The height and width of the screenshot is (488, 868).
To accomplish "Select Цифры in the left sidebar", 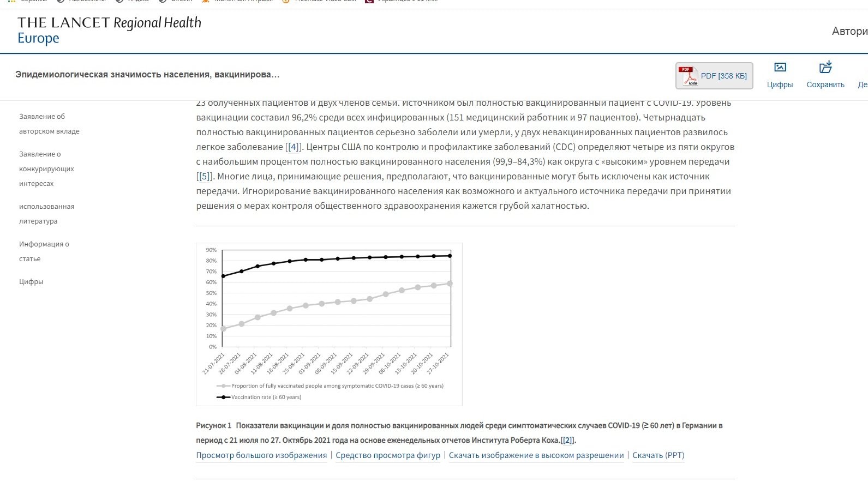I will tap(31, 282).
